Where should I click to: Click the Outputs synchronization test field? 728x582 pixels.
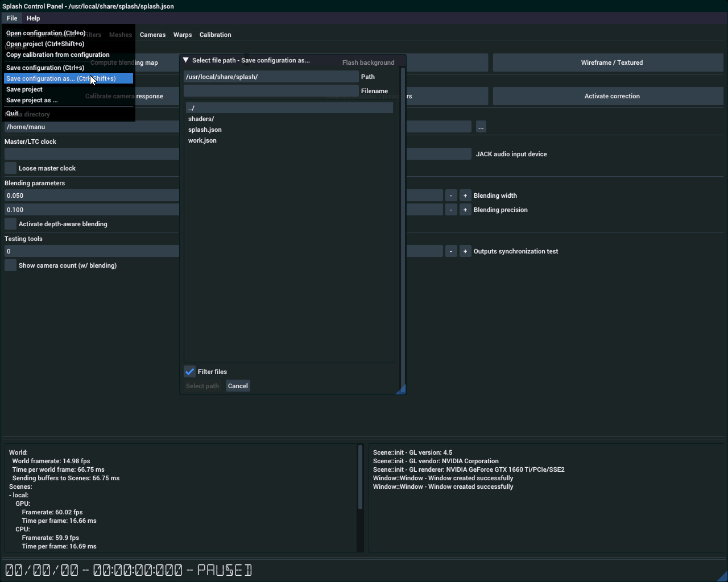point(224,251)
